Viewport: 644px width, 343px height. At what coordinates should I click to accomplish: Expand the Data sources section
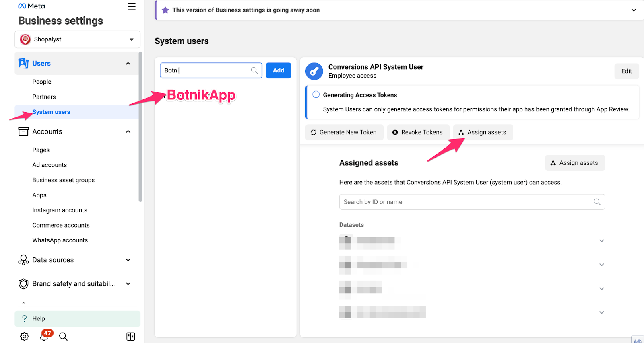click(128, 260)
